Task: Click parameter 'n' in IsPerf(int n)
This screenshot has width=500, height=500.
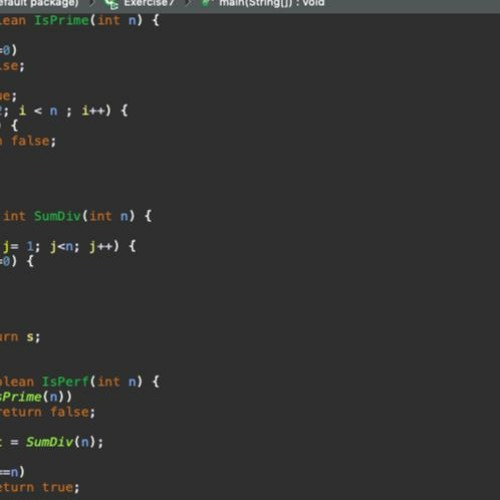Action: pyautogui.click(x=132, y=382)
